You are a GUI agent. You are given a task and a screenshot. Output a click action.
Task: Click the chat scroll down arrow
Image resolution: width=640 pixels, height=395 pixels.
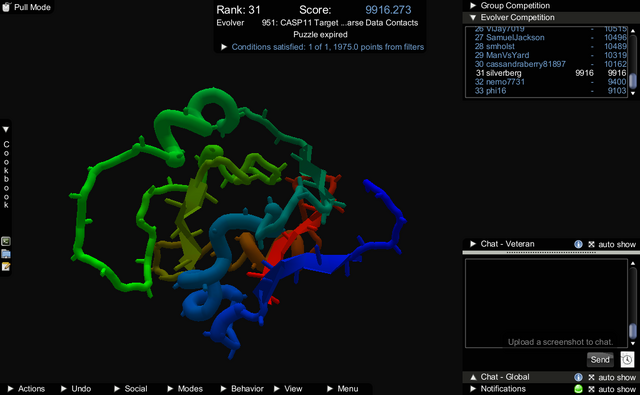[633, 344]
